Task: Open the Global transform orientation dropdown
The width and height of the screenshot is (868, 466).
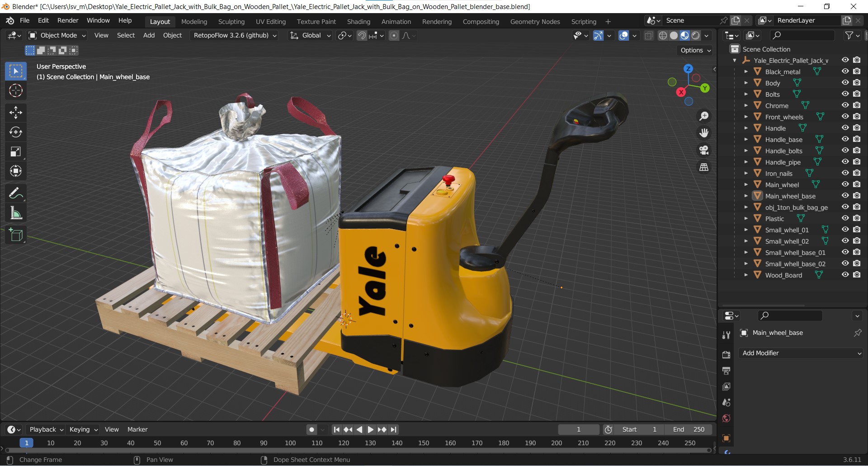Action: click(311, 35)
